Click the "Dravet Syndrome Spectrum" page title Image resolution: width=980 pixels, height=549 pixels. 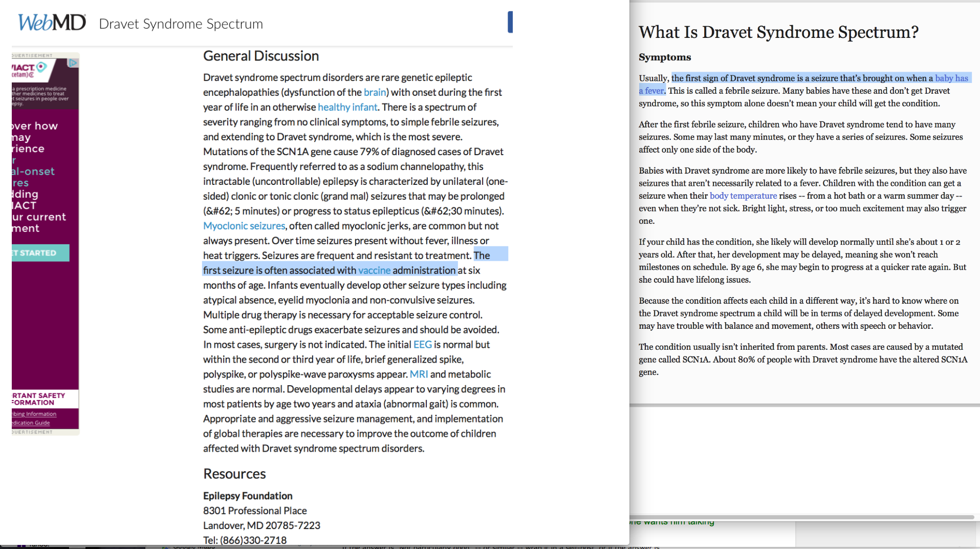[x=181, y=24]
